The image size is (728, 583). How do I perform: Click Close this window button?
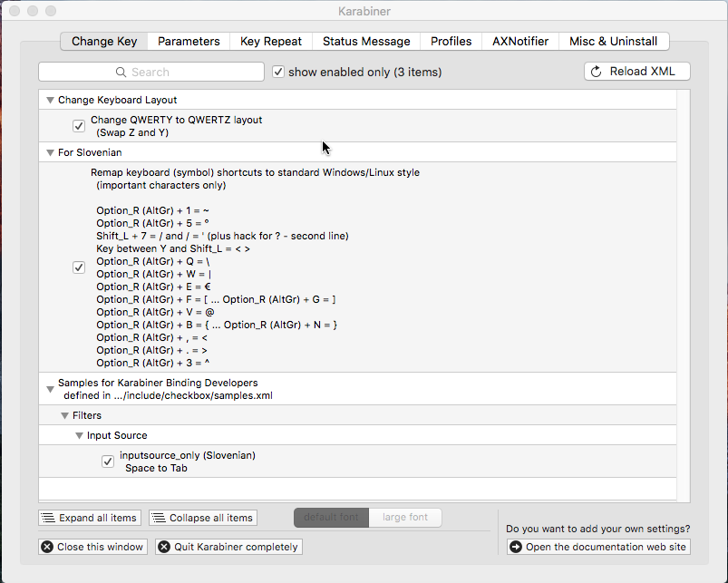click(x=92, y=547)
